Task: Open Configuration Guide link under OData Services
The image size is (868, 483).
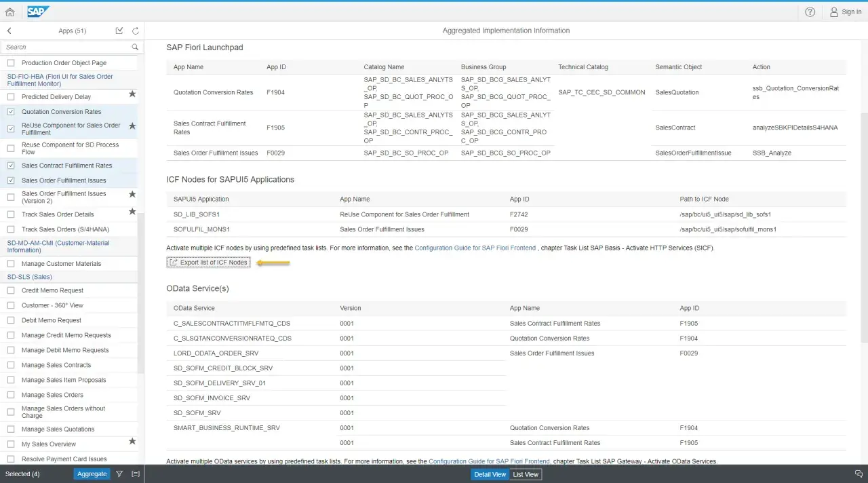Action: (x=489, y=461)
